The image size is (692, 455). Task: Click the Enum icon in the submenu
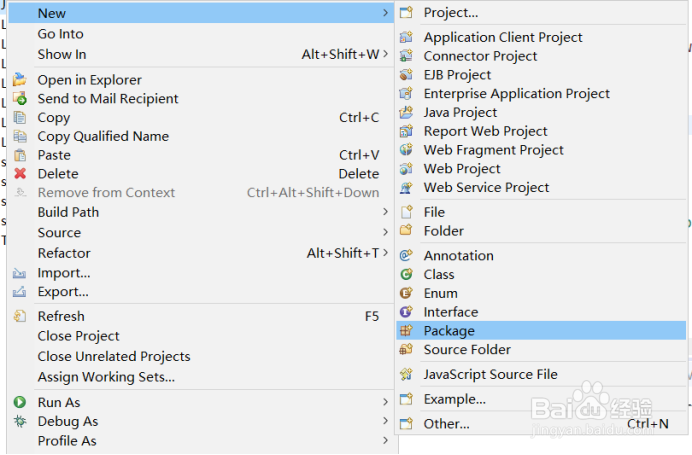coord(406,293)
